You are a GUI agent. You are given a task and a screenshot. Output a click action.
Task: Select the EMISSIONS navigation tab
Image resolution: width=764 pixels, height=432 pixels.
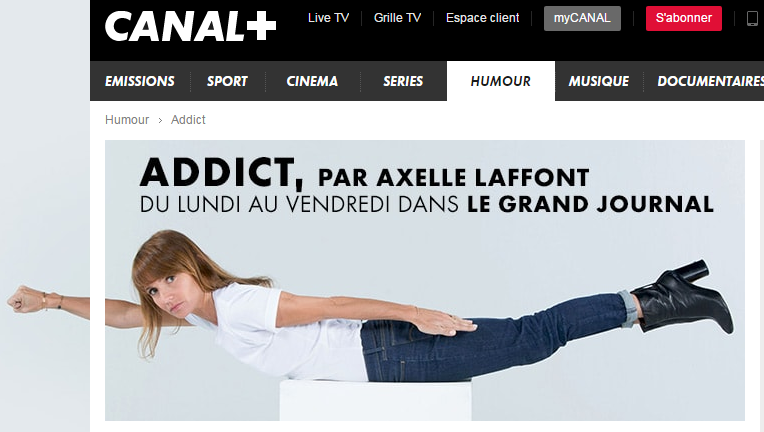click(x=140, y=81)
